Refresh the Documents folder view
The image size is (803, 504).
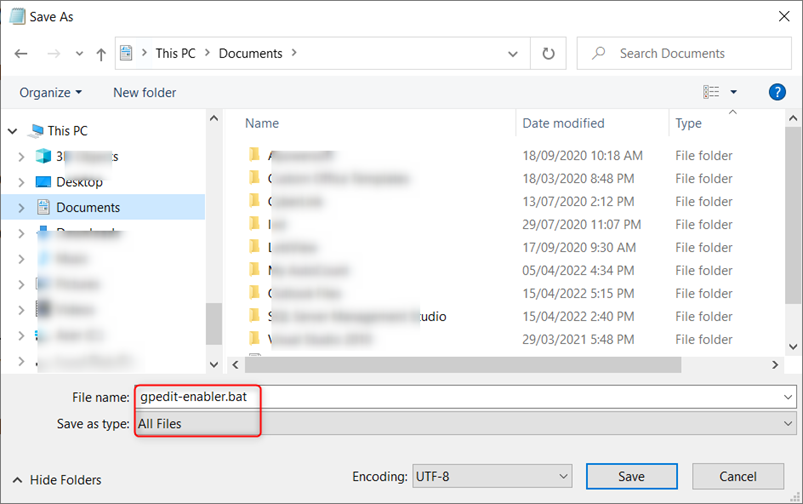coord(548,53)
